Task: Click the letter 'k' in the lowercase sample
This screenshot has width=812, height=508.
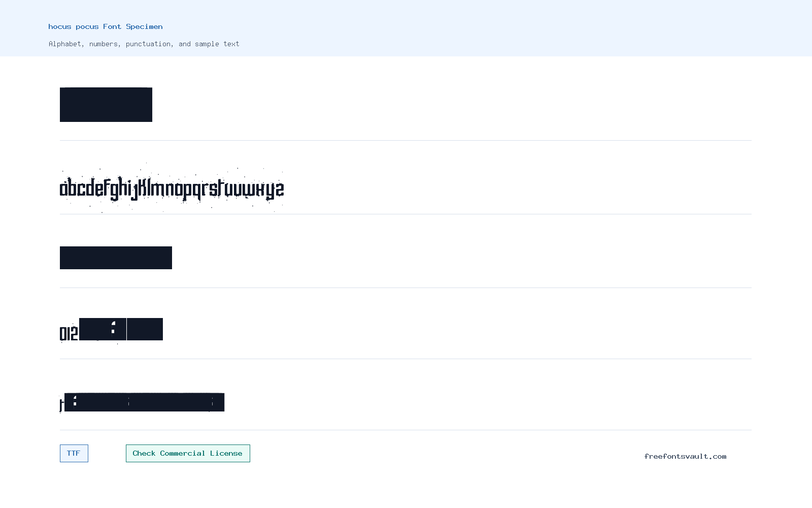Action: click(143, 187)
